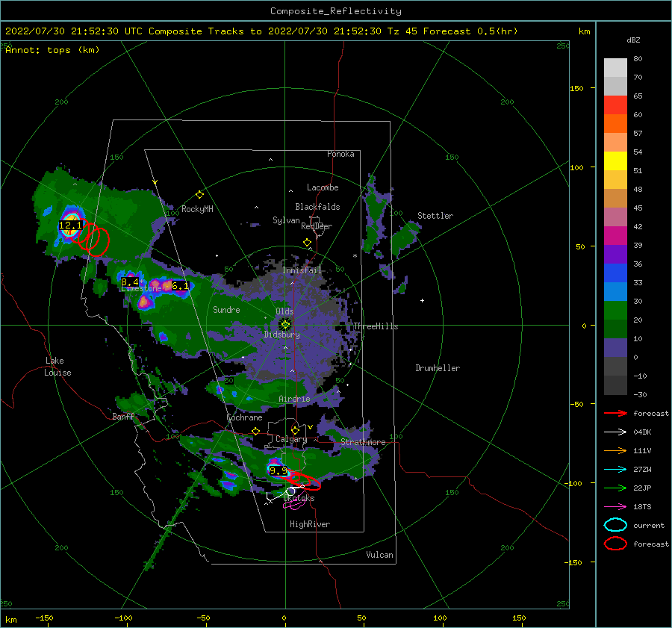This screenshot has height=628, width=672.
Task: Pick the light gray 80 dBZ color swatch
Action: [x=615, y=67]
